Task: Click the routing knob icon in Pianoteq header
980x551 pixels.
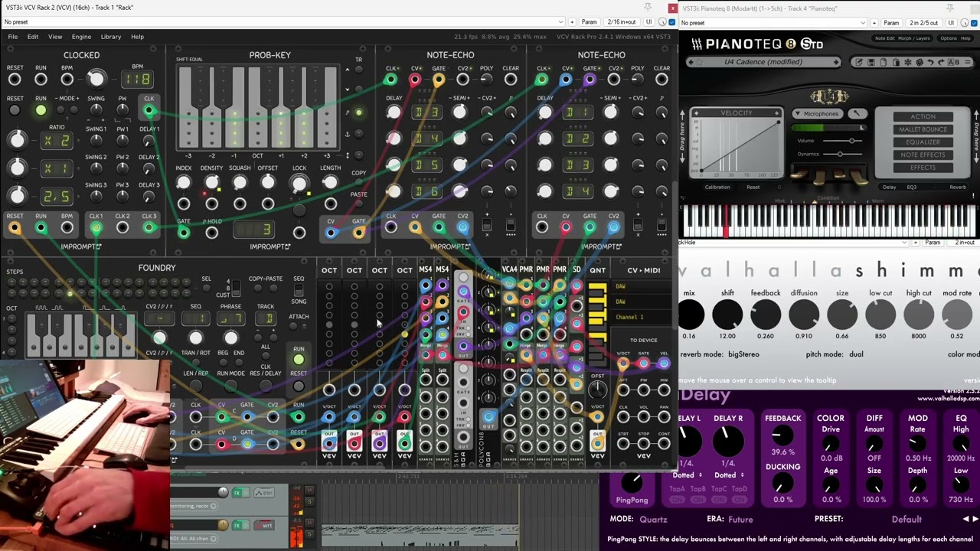Action: 964,23
